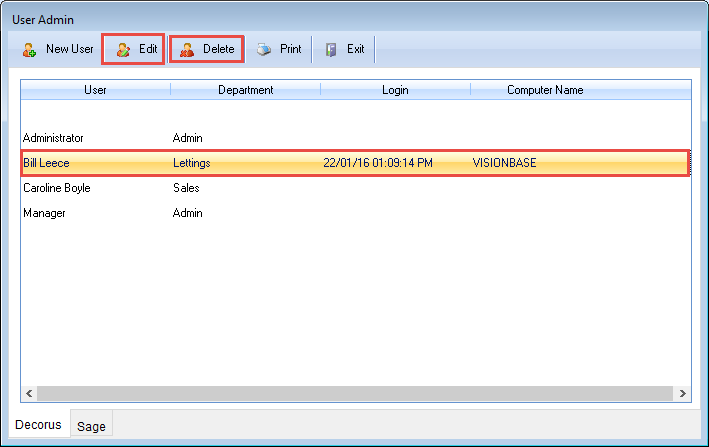
Task: Click the VISIONBASE computer name cell
Action: click(504, 163)
